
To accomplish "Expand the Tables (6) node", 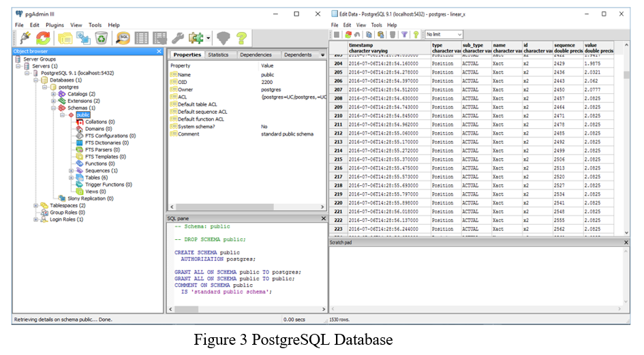I will (x=71, y=177).
